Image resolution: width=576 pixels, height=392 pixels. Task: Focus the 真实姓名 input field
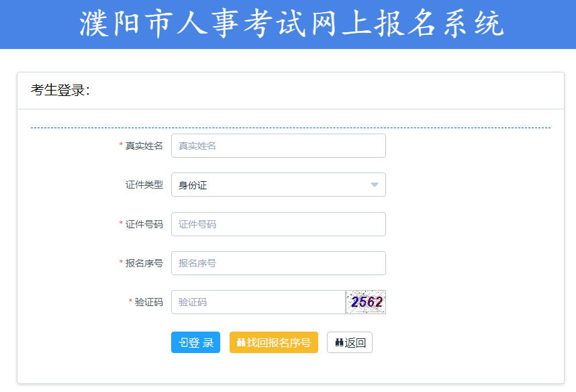[278, 146]
